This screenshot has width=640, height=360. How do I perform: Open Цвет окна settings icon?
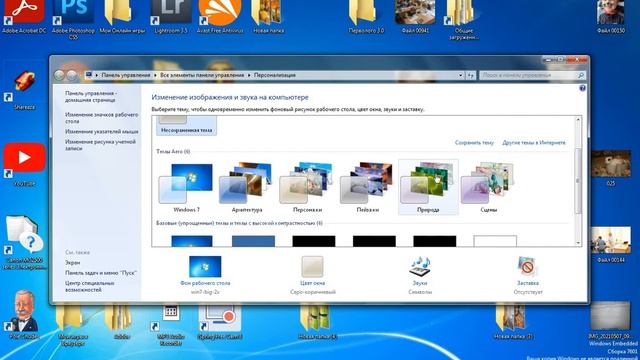click(312, 266)
